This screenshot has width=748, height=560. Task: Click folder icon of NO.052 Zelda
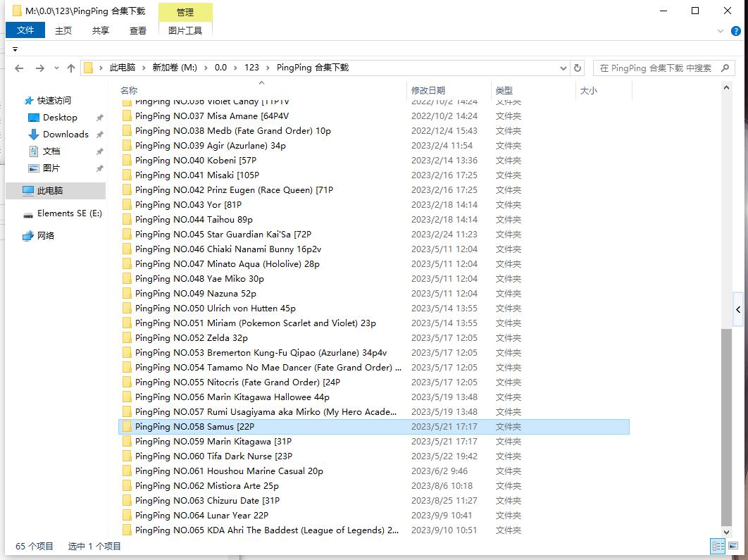[x=127, y=337]
